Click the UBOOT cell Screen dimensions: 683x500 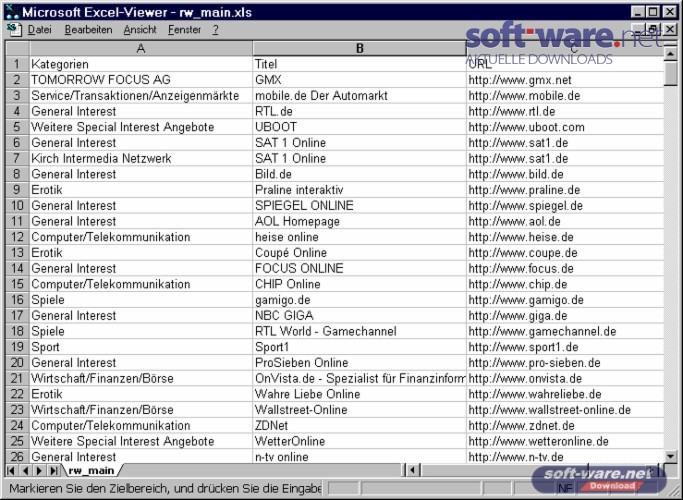359,127
